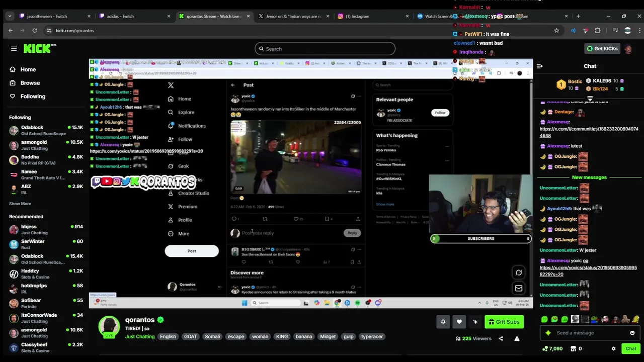Click the sparkle icon beside Gift Subs
The width and height of the screenshot is (644, 362).
point(475,322)
